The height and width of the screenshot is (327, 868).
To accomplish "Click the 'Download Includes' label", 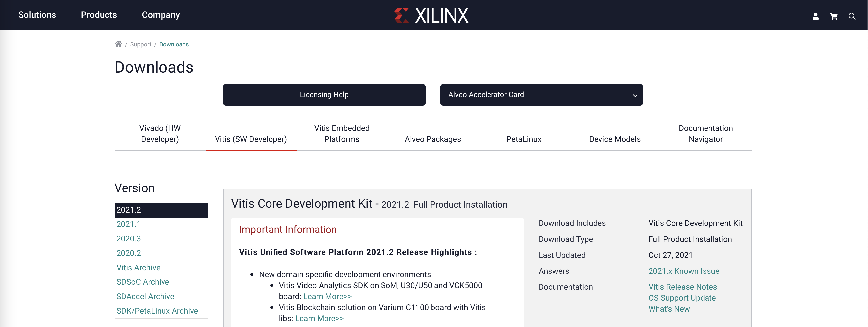I will 572,223.
